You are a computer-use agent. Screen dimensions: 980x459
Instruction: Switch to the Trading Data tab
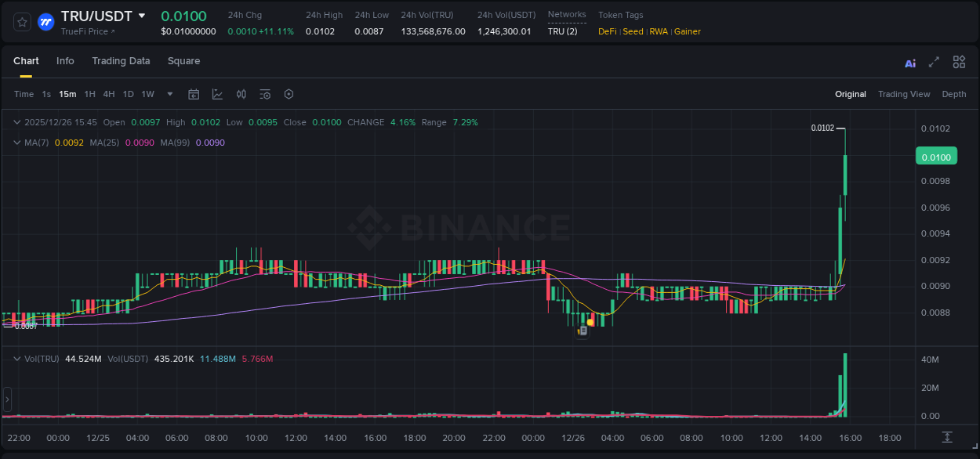[121, 61]
